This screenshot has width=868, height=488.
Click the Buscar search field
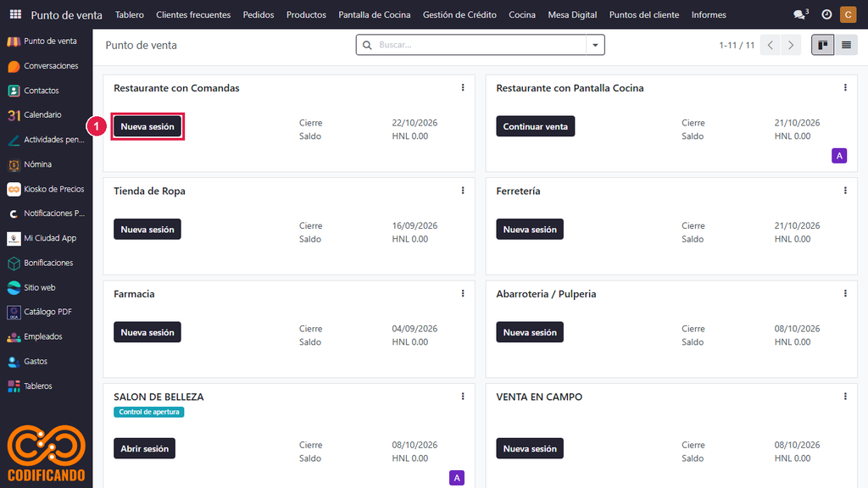click(x=480, y=45)
